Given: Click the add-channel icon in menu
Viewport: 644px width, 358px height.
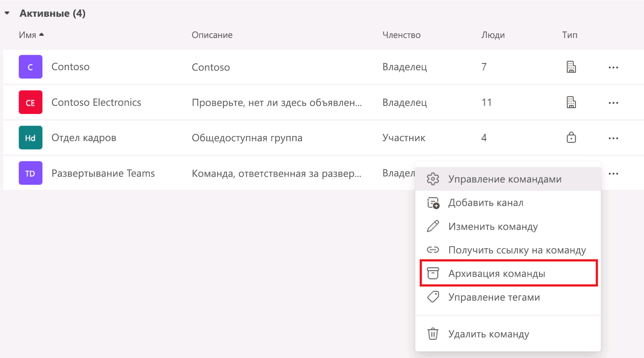Looking at the screenshot, I should tap(433, 203).
